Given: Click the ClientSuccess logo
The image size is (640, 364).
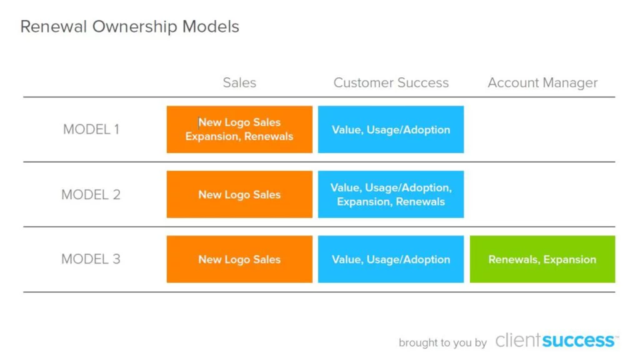Looking at the screenshot, I should [x=555, y=341].
